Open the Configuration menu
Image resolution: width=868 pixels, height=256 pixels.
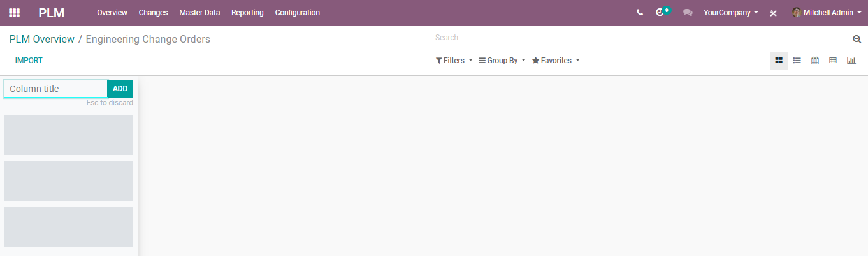click(x=298, y=13)
